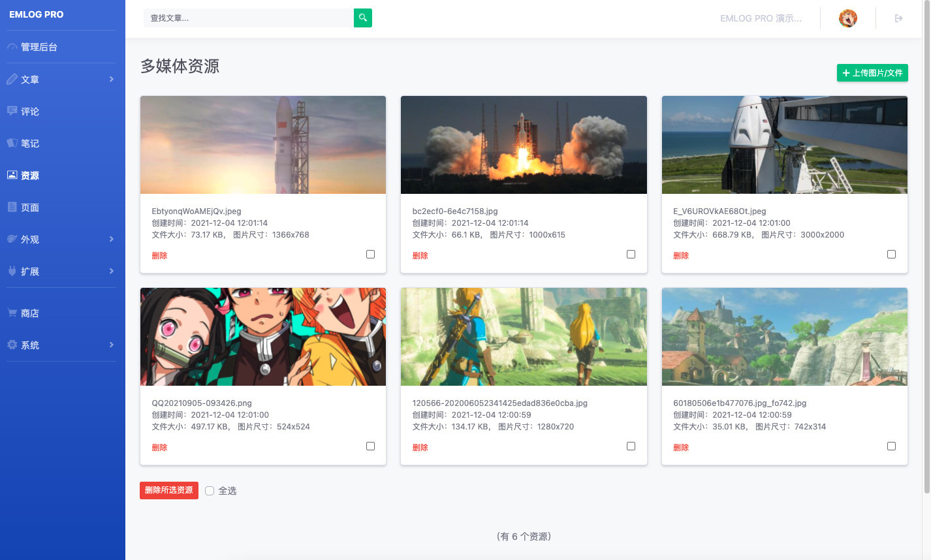Open the sunrise rocket thumbnail
Screen dimensions: 931x560
[x=263, y=145]
